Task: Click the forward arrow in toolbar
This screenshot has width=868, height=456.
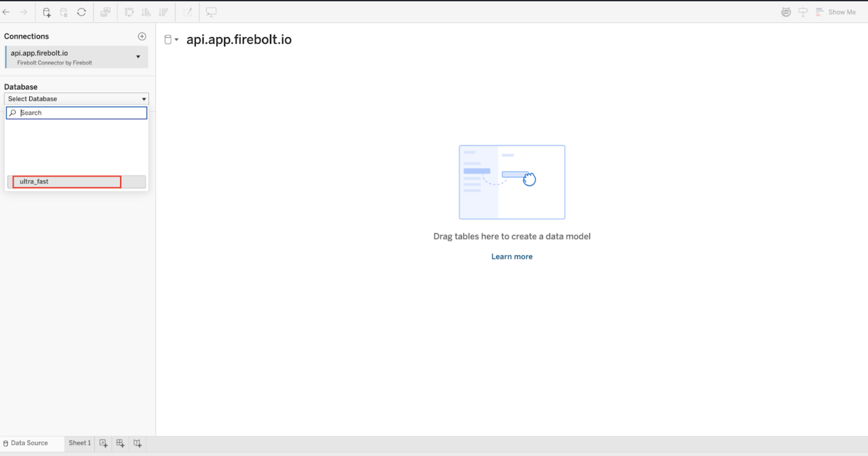Action: coord(23,12)
